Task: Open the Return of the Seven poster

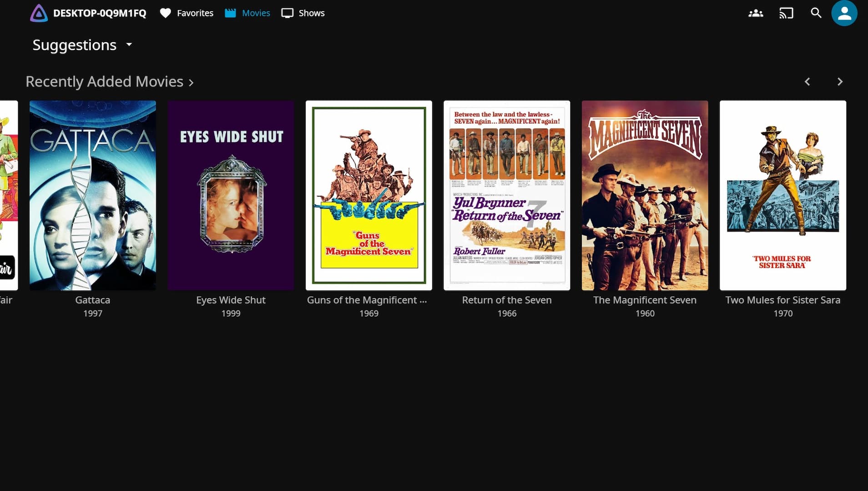Action: coord(507,195)
